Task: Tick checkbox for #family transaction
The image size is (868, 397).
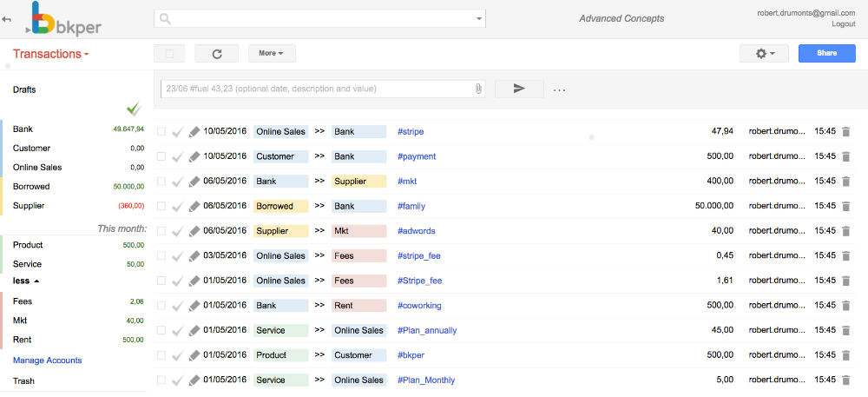Action: 161,206
